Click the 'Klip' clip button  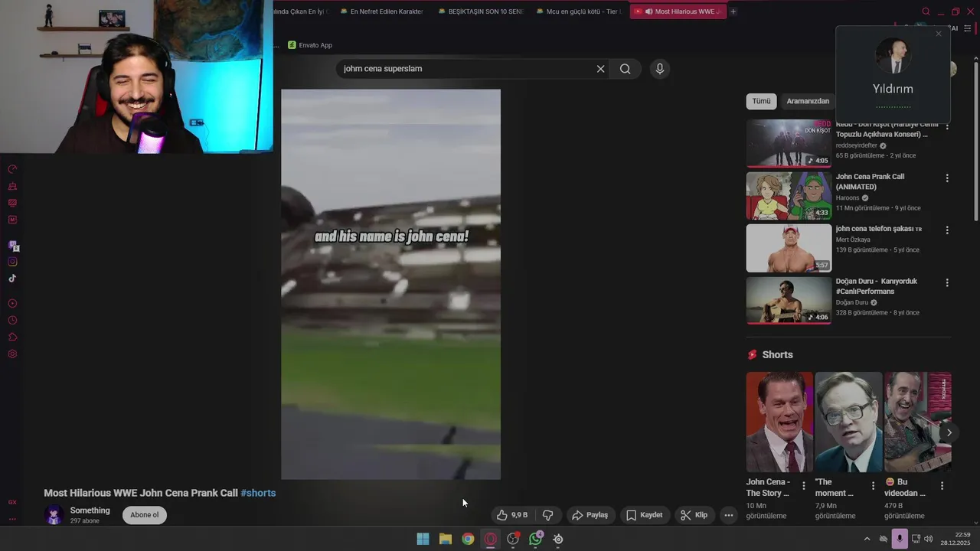(694, 515)
